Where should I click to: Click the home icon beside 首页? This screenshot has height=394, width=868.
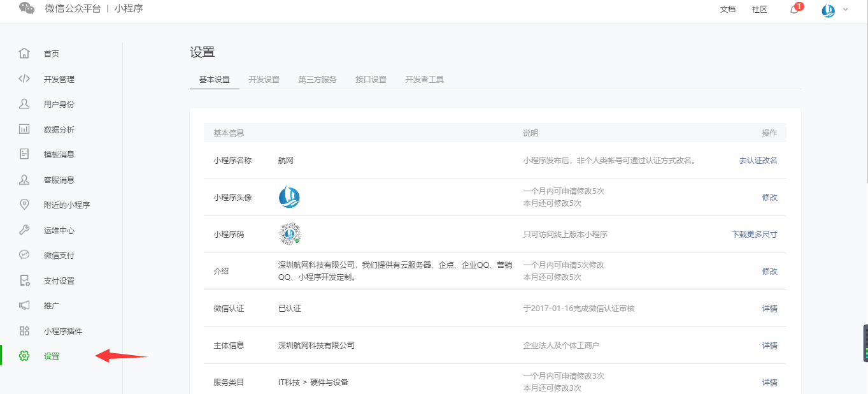(24, 54)
